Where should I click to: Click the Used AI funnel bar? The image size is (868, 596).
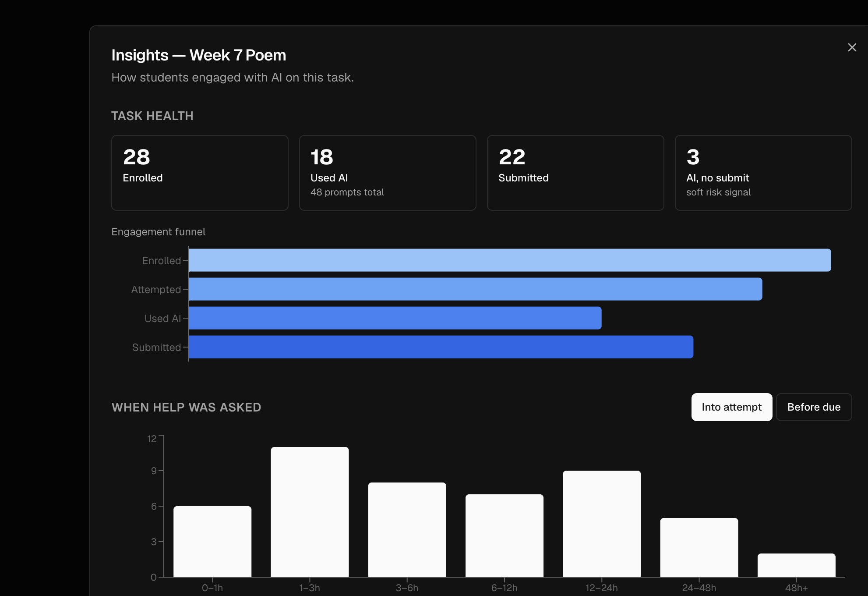(x=395, y=318)
